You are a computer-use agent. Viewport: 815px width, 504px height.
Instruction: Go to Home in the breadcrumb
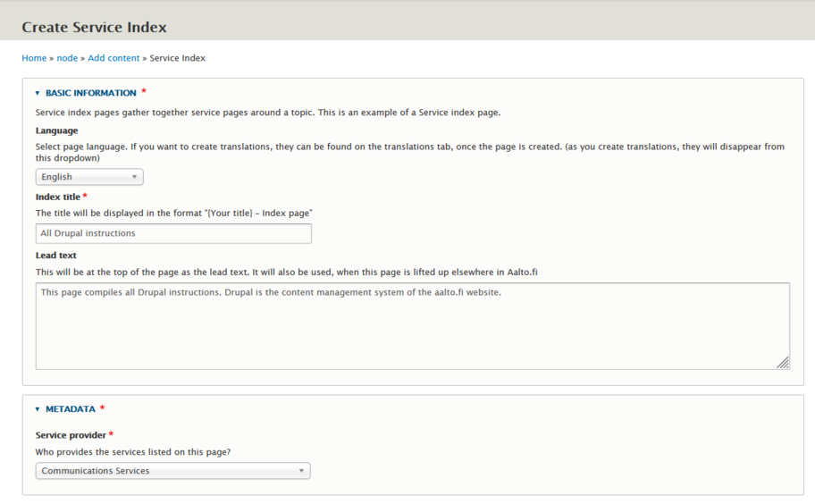(34, 58)
